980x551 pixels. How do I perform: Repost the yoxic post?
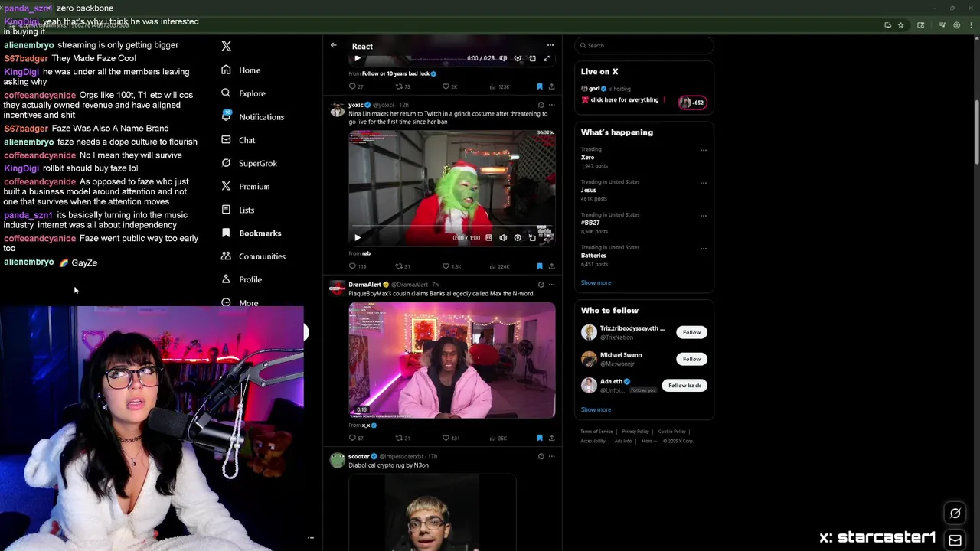pyautogui.click(x=403, y=266)
